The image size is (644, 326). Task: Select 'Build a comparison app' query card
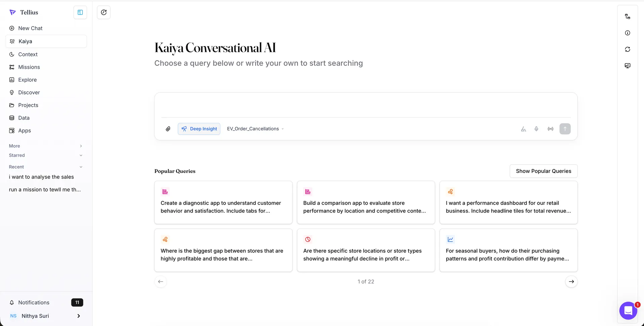366,202
